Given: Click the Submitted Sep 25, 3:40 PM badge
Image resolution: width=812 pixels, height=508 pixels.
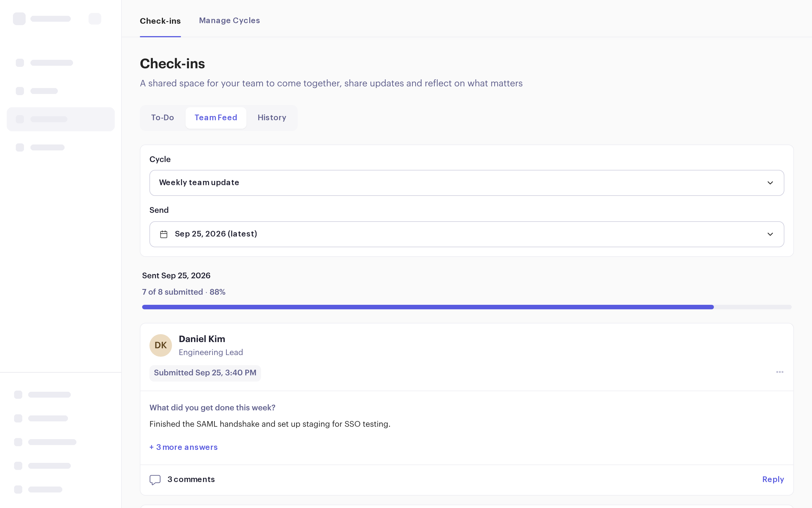Looking at the screenshot, I should [x=205, y=373].
